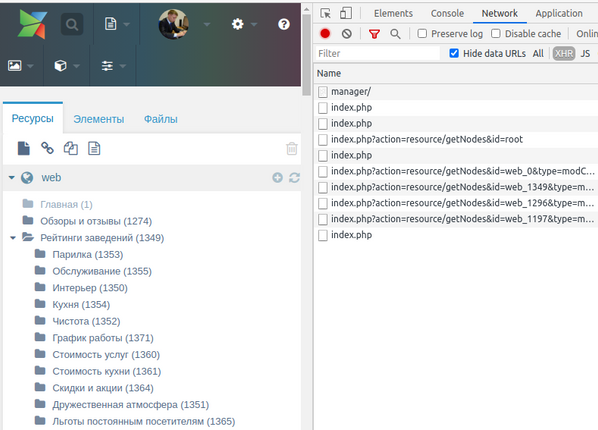Open the settings gear menu
The width and height of the screenshot is (598, 430).
click(x=238, y=24)
